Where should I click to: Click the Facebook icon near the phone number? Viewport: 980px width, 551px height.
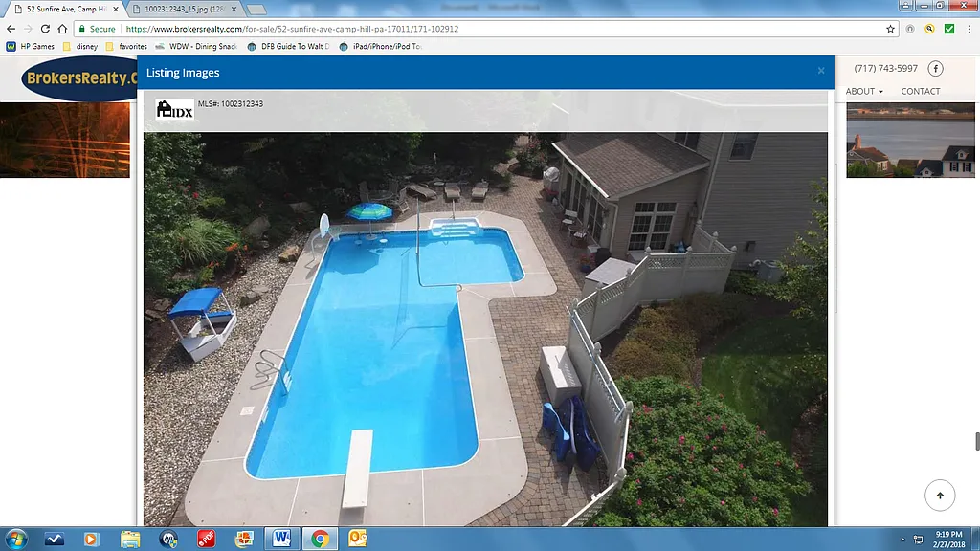[x=936, y=68]
